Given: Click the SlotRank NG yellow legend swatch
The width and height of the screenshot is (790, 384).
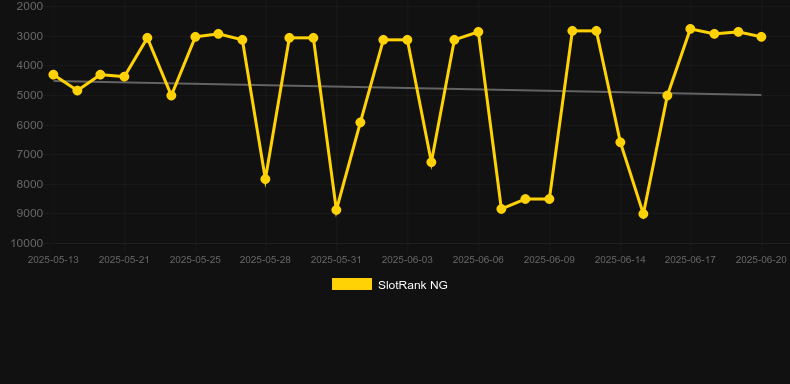Looking at the screenshot, I should [x=352, y=284].
